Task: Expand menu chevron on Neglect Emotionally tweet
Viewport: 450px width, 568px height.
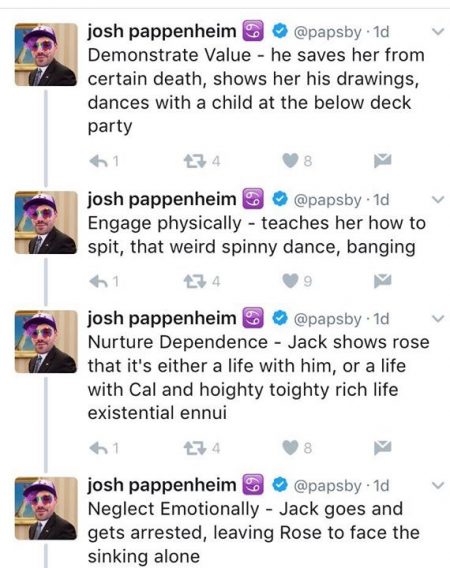Action: click(x=438, y=485)
